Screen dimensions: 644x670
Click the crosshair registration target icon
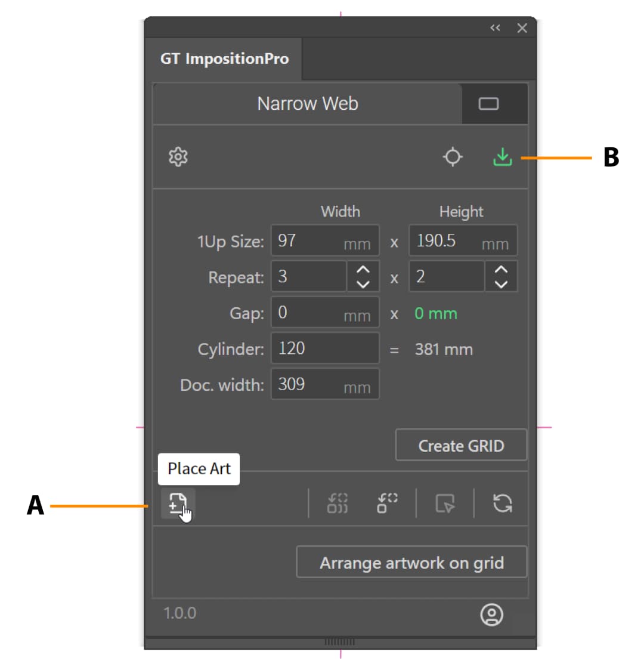(x=453, y=157)
